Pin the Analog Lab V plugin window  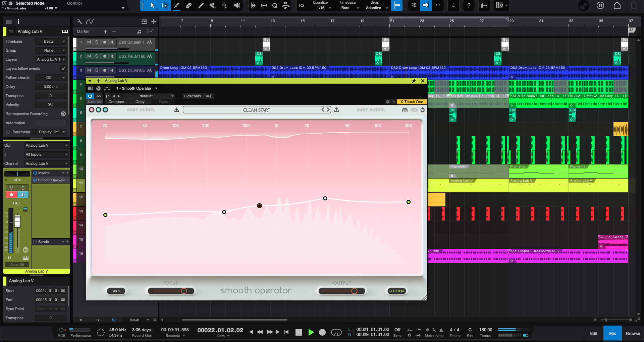click(x=414, y=81)
